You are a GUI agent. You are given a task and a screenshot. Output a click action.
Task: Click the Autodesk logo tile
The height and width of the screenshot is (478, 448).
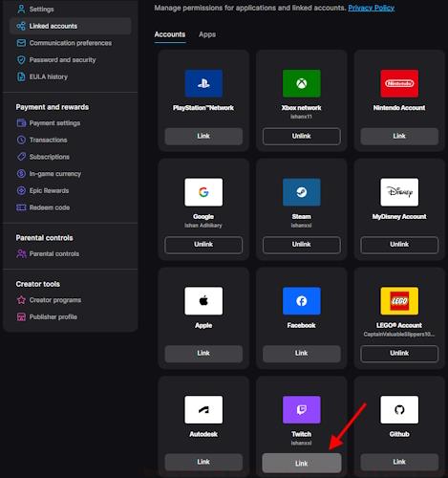click(x=203, y=410)
